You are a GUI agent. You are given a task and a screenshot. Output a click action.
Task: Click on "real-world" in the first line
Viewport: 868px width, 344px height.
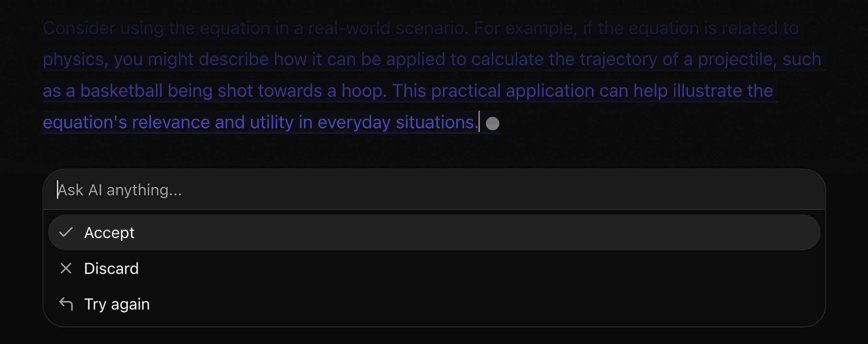pyautogui.click(x=349, y=28)
